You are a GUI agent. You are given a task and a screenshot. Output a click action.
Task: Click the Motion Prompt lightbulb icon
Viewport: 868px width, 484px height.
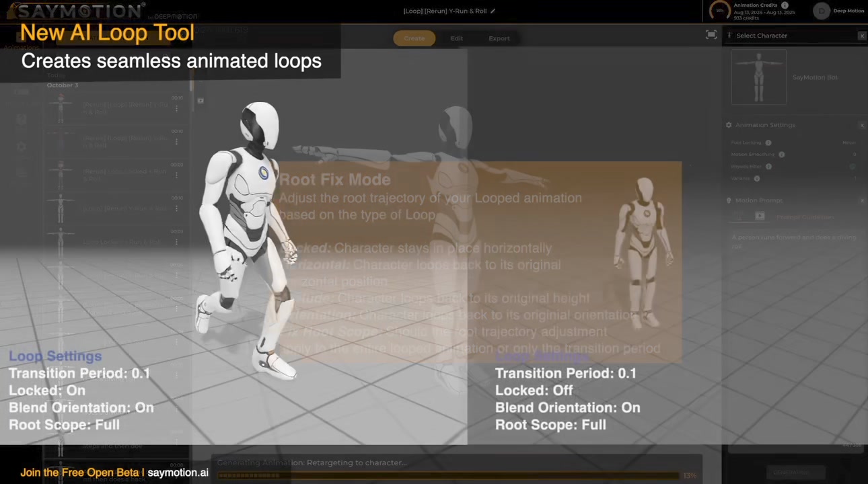point(729,200)
